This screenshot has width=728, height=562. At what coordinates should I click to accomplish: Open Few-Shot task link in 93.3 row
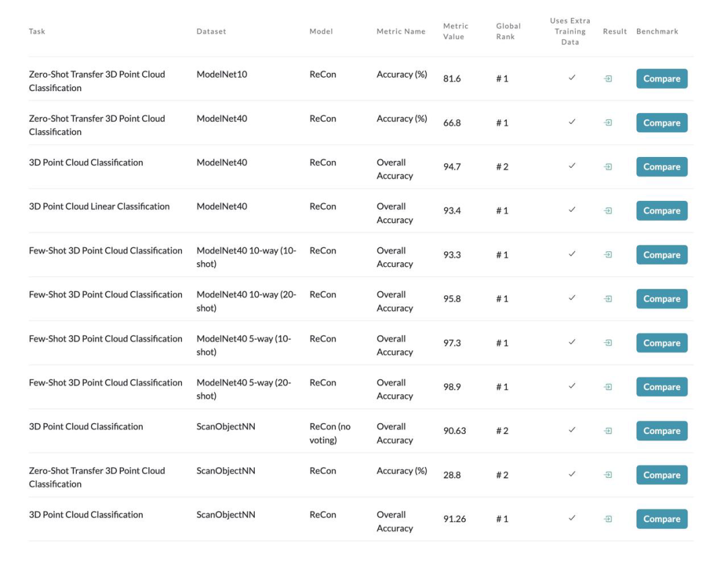pyautogui.click(x=105, y=251)
